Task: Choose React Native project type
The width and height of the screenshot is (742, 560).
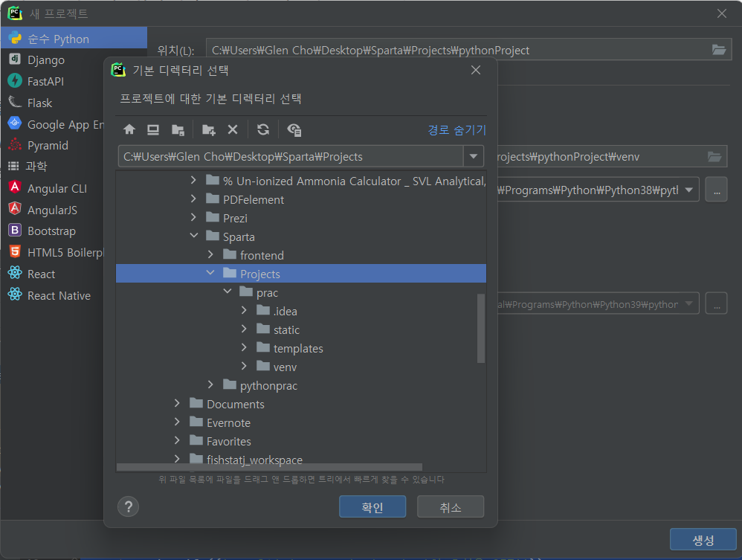Action: [59, 295]
